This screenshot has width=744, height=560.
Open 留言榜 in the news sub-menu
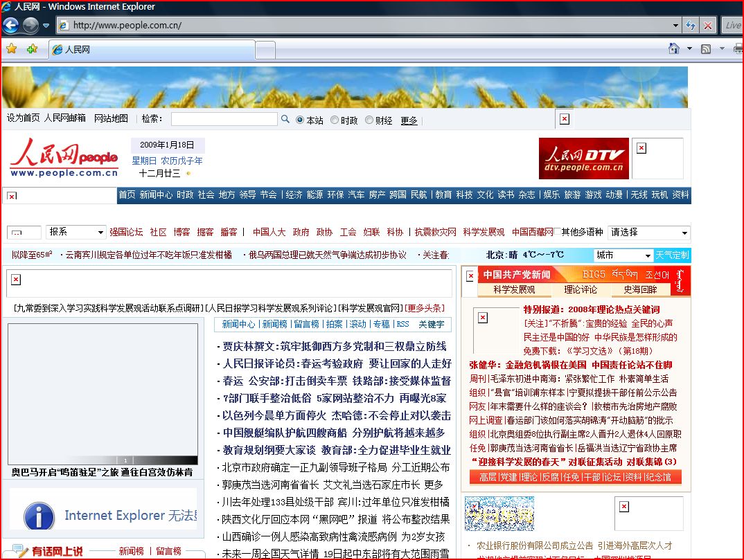pos(306,325)
